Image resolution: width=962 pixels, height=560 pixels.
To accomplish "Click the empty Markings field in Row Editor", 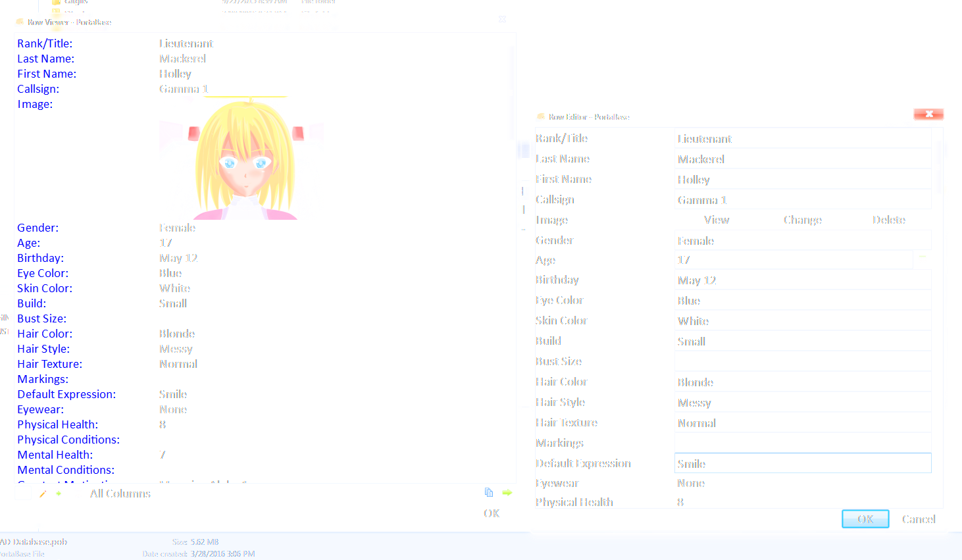I will coord(803,444).
